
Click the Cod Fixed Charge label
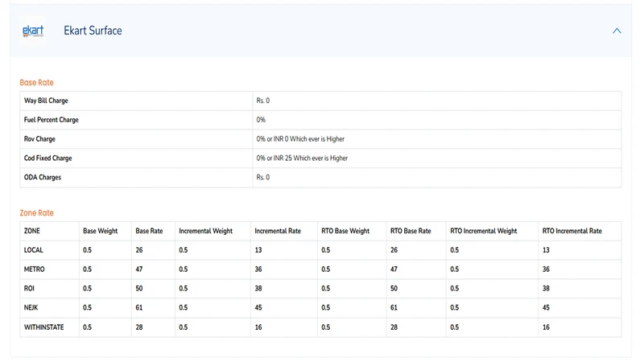click(47, 158)
